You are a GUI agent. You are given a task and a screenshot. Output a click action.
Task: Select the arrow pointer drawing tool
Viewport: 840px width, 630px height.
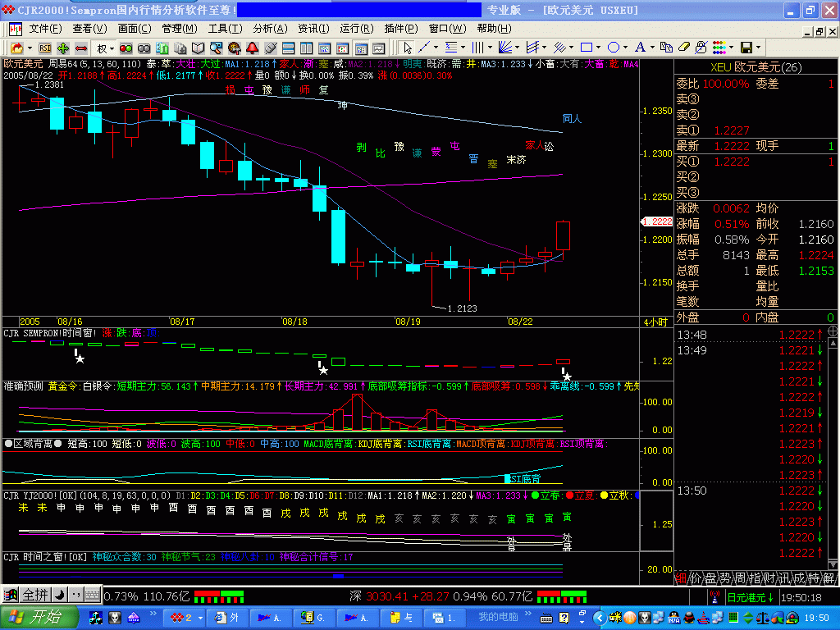(408, 48)
